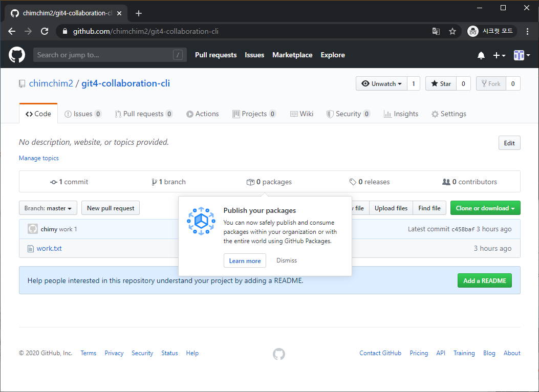The image size is (539, 392).
Task: Open the work.txt file
Action: point(49,248)
